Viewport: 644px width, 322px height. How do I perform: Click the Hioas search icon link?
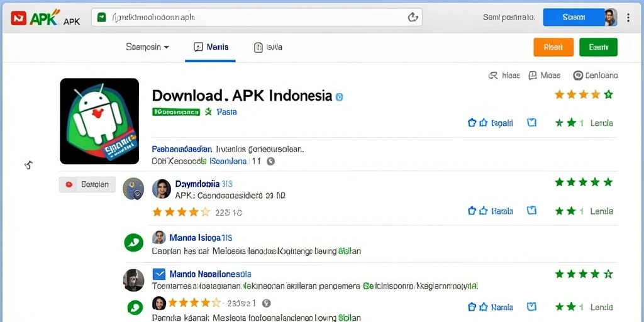[x=504, y=75]
